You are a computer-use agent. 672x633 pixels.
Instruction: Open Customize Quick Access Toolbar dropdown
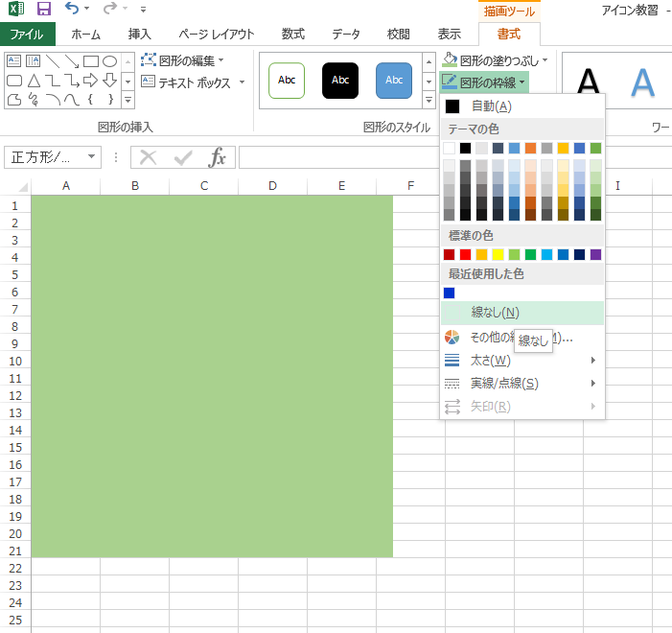pyautogui.click(x=143, y=9)
